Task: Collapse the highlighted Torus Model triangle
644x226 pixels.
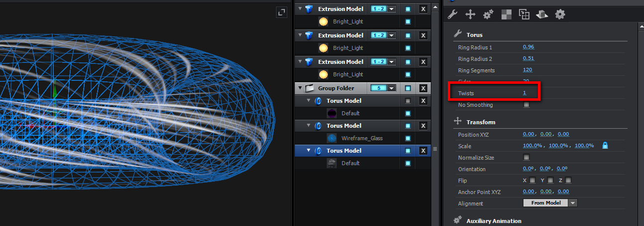Action: (x=309, y=151)
